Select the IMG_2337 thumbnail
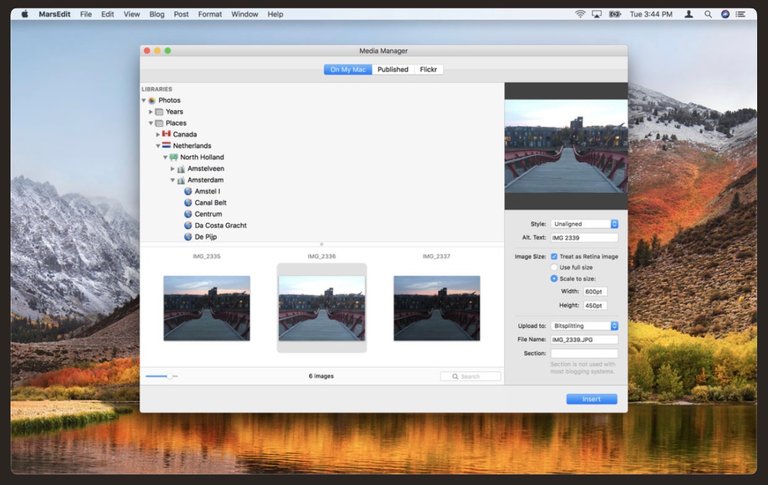The width and height of the screenshot is (768, 485). pyautogui.click(x=436, y=308)
